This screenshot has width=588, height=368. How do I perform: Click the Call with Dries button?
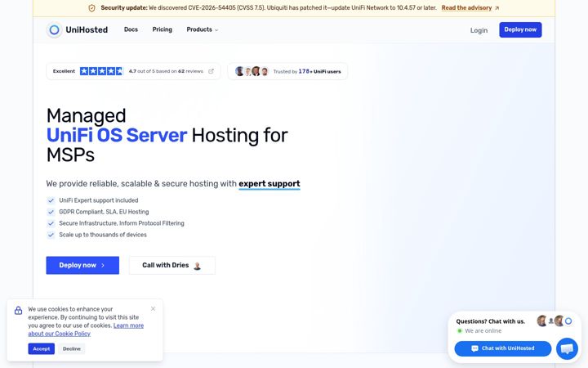click(x=172, y=266)
